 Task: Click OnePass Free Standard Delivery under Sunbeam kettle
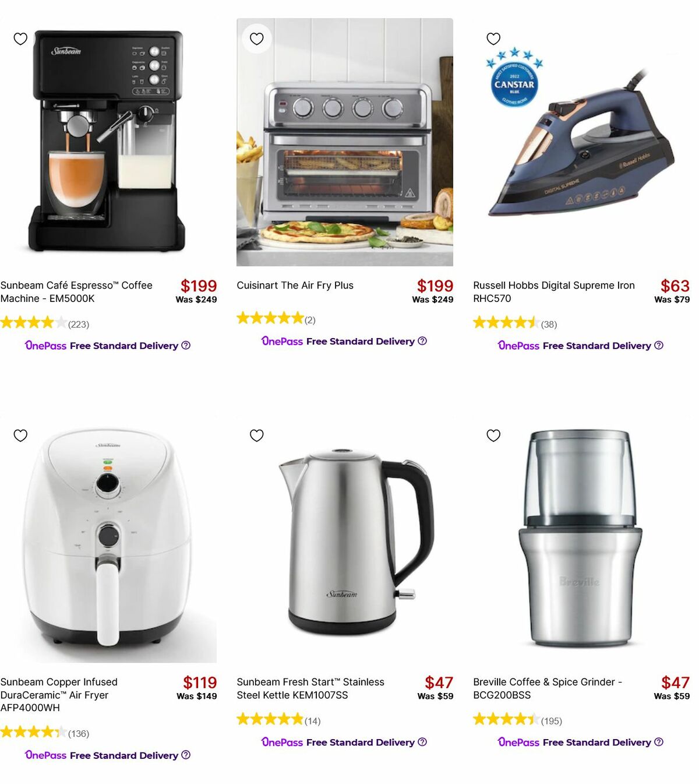[x=344, y=742]
